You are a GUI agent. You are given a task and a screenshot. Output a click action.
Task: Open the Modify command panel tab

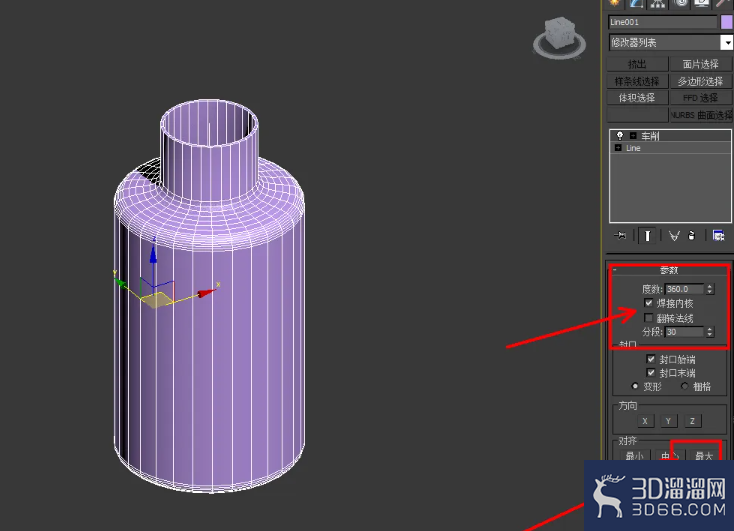636,3
